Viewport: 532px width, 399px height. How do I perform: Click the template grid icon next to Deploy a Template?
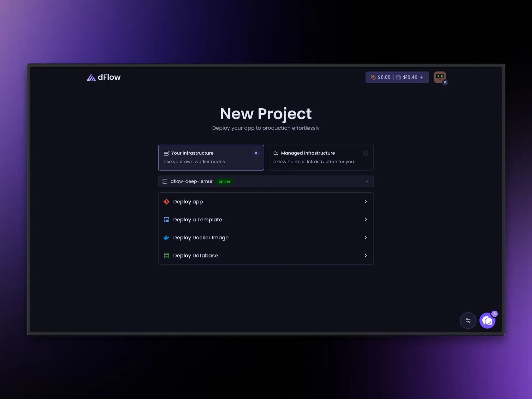click(x=167, y=219)
